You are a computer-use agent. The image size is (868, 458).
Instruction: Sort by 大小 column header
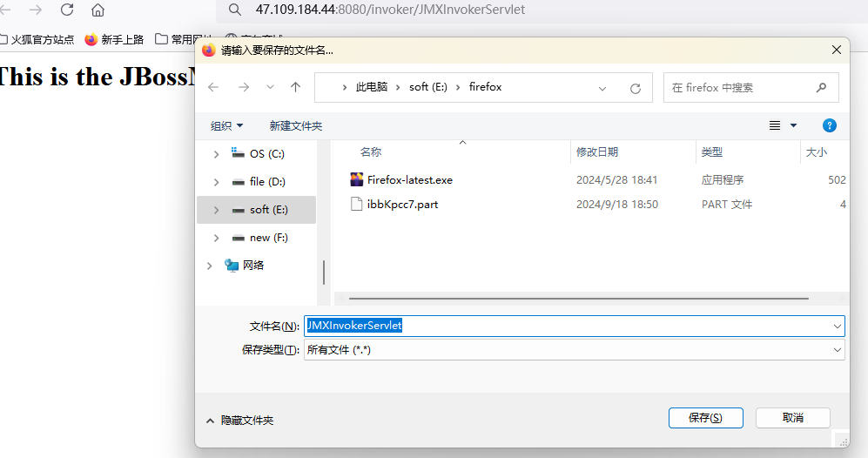(x=816, y=152)
